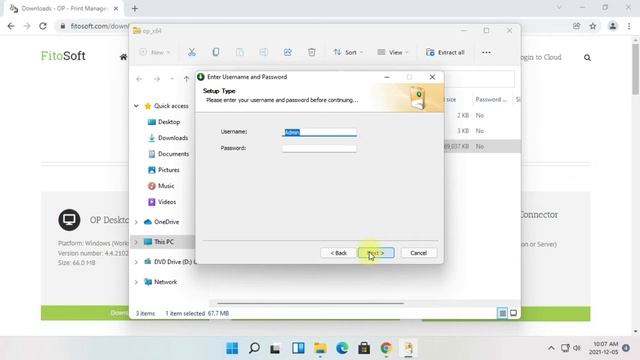Open the Sort dropdown in Explorer
The image size is (640, 360).
(348, 52)
